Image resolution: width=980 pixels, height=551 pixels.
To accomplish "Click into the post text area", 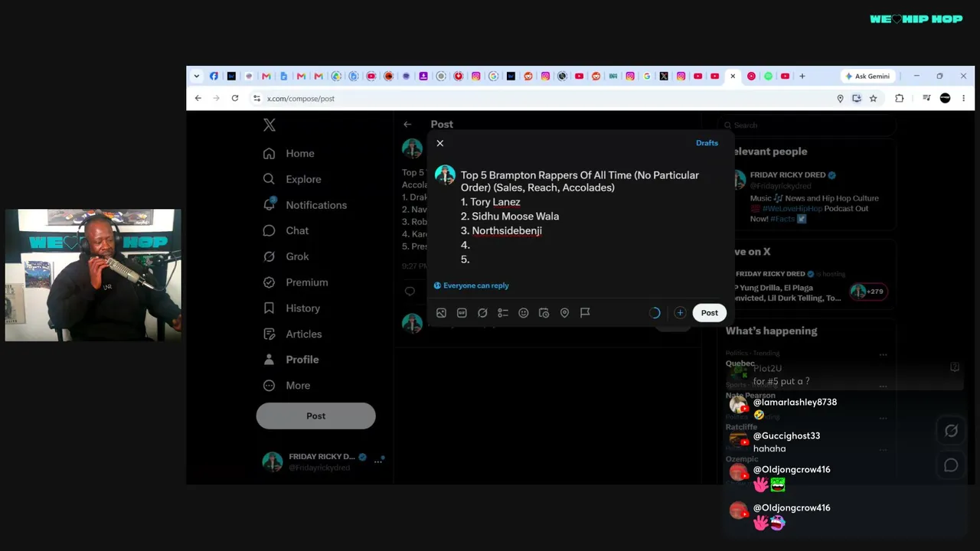I will 582,217.
